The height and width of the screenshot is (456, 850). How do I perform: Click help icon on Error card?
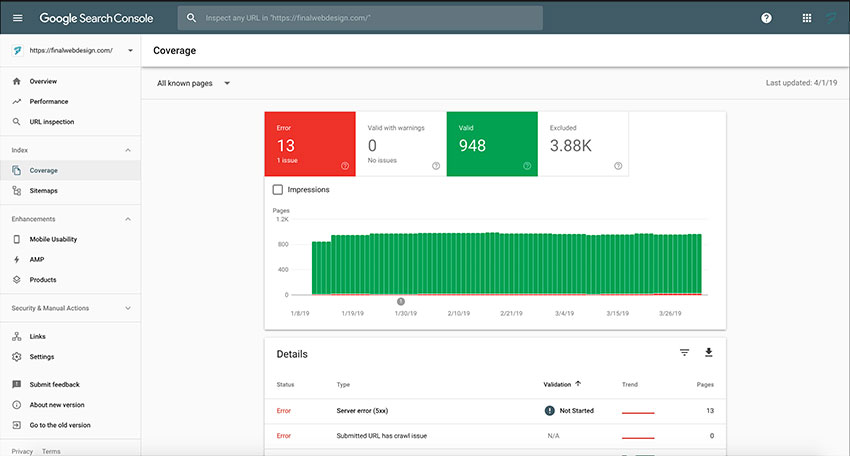(x=345, y=166)
